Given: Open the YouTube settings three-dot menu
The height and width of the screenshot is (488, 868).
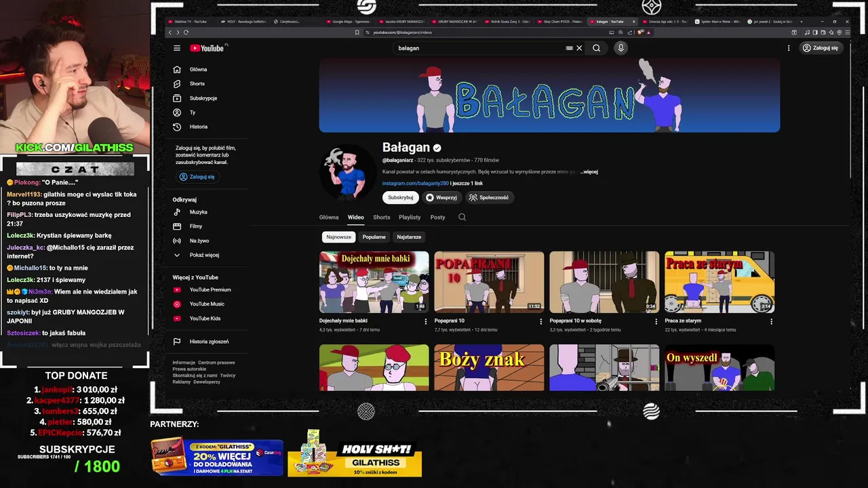Looking at the screenshot, I should (789, 48).
